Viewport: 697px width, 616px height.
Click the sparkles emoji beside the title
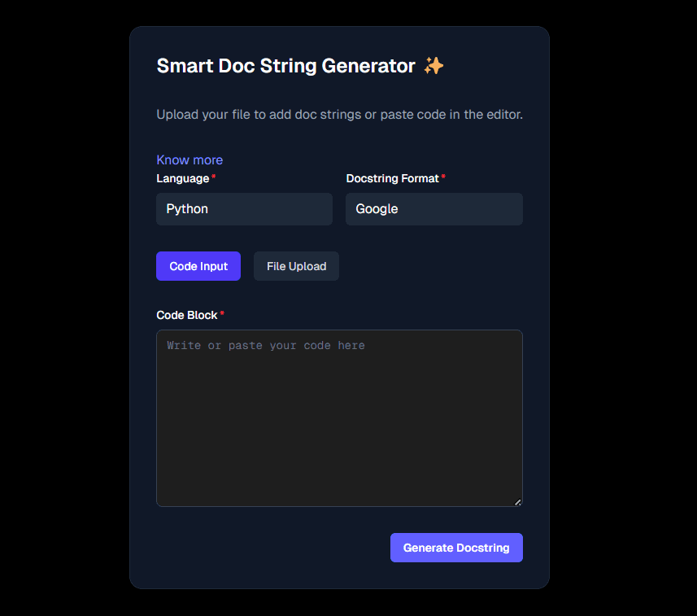[x=434, y=66]
